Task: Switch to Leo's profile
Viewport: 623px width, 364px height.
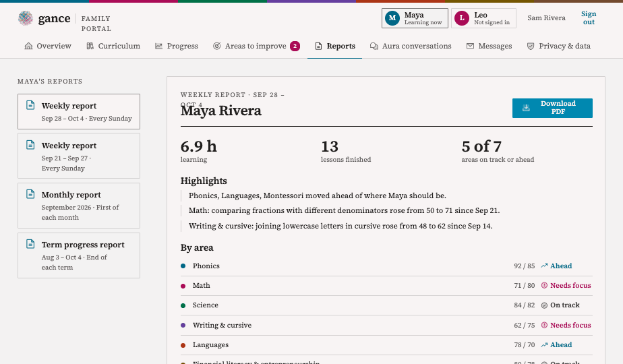Action: (x=483, y=18)
